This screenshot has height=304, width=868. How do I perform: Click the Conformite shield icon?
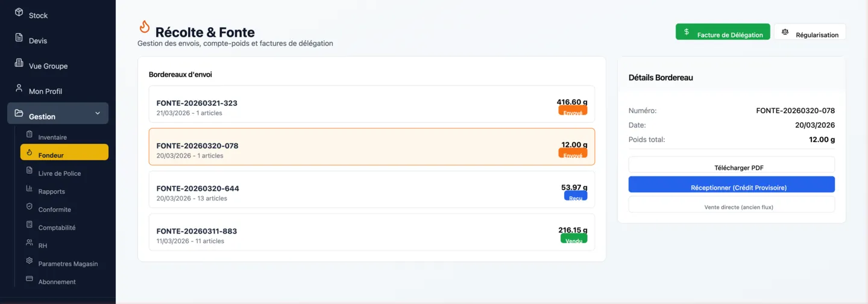pos(29,206)
